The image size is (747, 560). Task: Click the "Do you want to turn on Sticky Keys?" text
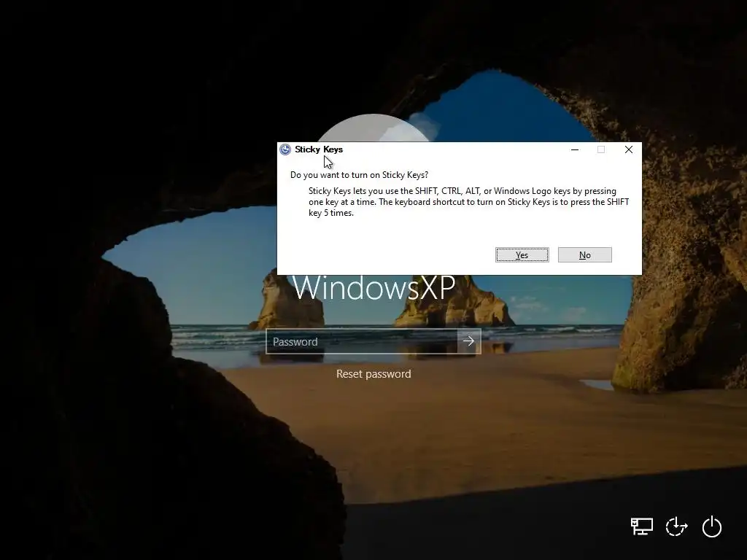[x=359, y=175]
